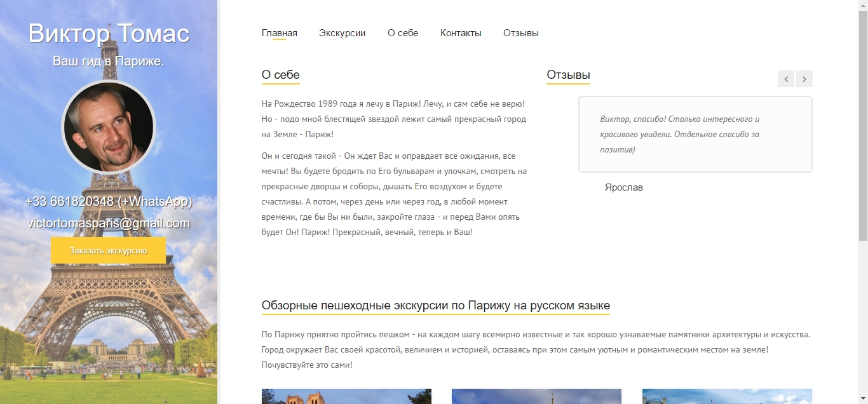The height and width of the screenshot is (404, 868).
Task: Click the page vertical scrollbar thumb
Action: pos(862,126)
